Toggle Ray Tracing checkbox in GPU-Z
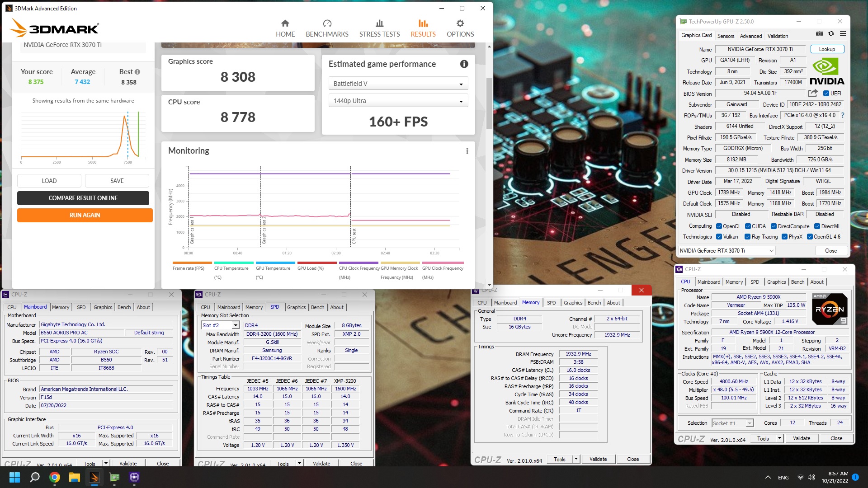Viewport: 868px width, 488px height. [x=747, y=237]
